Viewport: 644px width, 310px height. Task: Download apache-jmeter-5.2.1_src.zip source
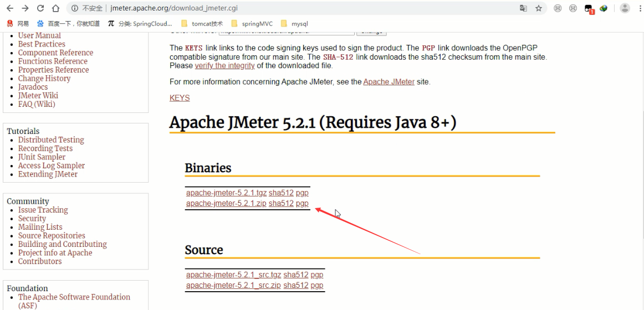click(233, 286)
